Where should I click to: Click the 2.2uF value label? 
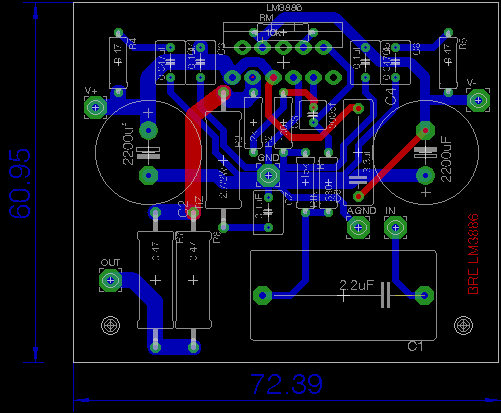(x=357, y=285)
